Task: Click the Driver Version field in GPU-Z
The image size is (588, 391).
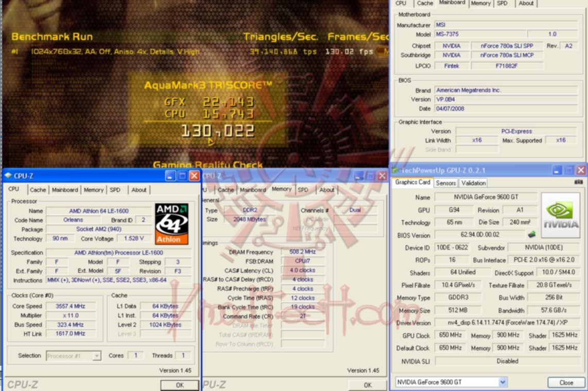Action: point(507,323)
